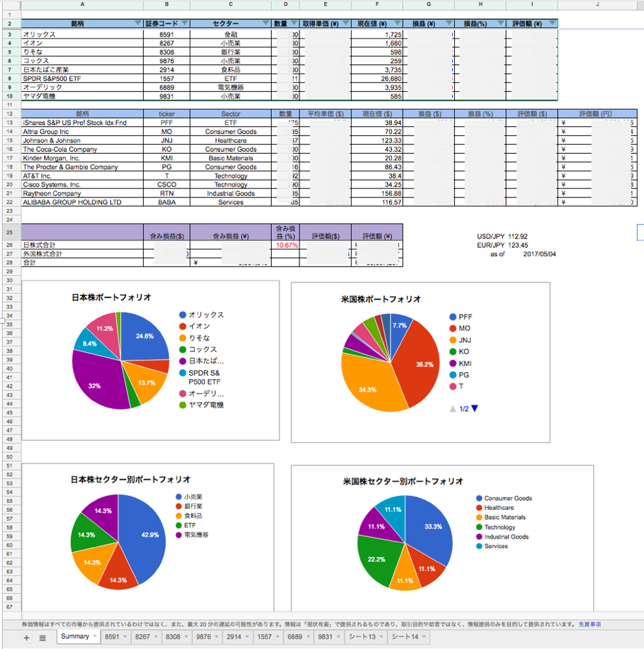This screenshot has height=649, width=644.
Task: Click the 日本株ポートフォリオ chart title
Action: pos(111,297)
